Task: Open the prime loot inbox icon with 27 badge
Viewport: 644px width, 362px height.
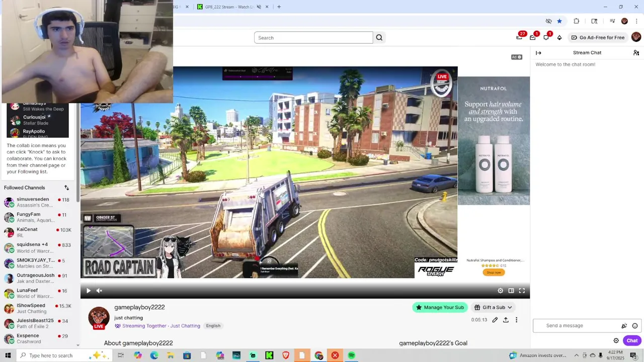Action: point(520,37)
